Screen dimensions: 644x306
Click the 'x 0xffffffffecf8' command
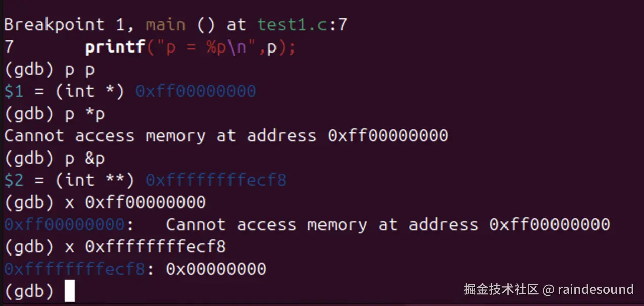click(x=145, y=247)
